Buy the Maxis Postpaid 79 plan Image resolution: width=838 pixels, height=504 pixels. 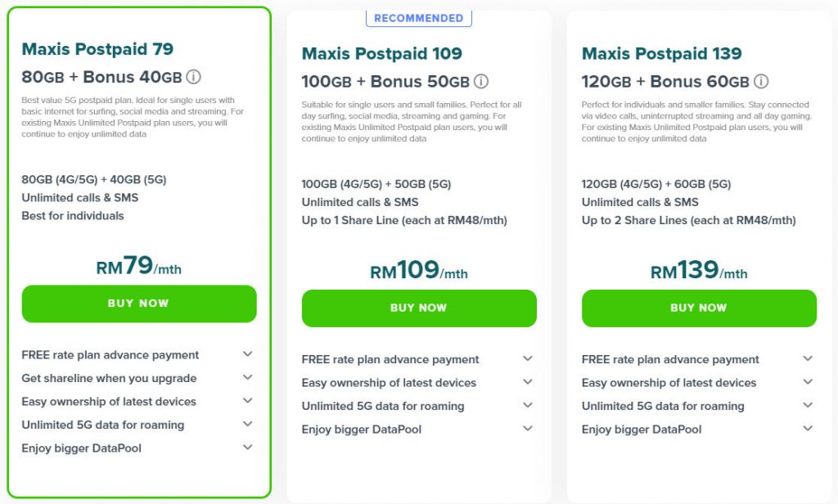tap(139, 304)
